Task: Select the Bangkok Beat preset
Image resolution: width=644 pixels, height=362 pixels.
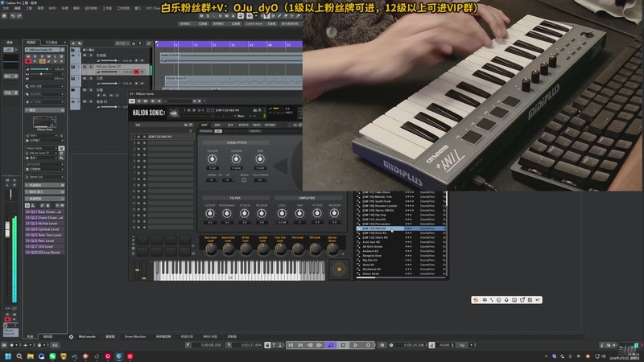Action: pos(401,255)
